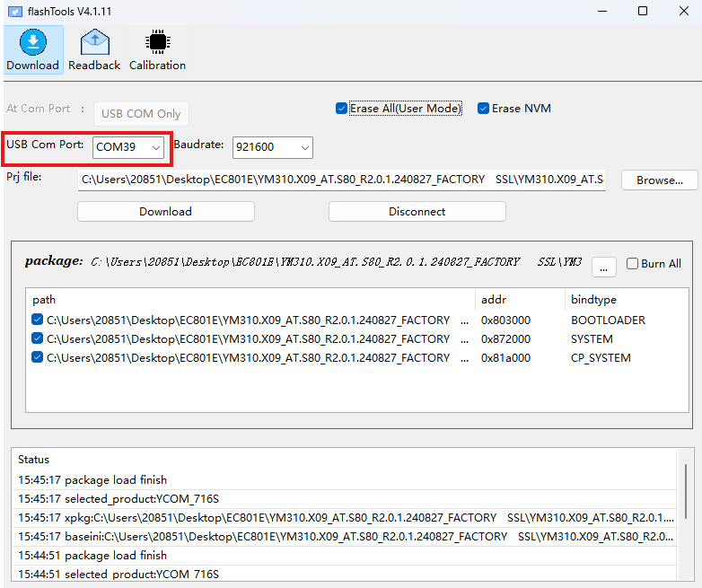Viewport: 702px width, 588px height.
Task: Open the Download tool in toolbar
Action: 32,49
